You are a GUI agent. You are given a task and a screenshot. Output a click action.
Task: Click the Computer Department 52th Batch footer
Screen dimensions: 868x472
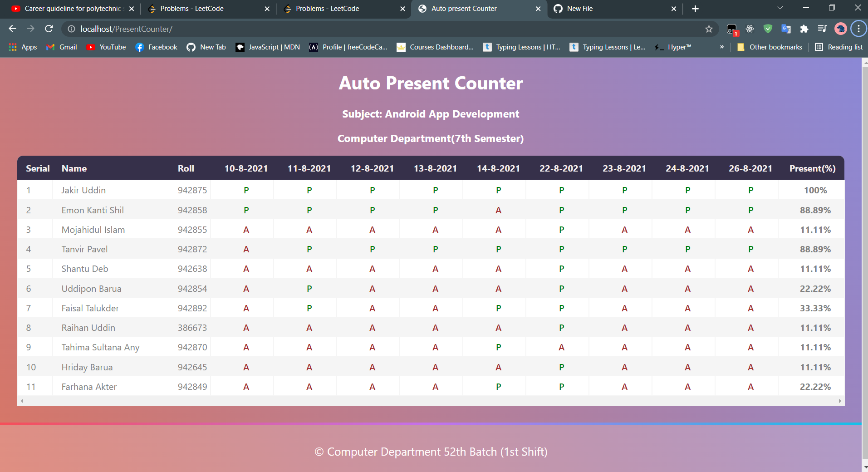click(x=431, y=452)
